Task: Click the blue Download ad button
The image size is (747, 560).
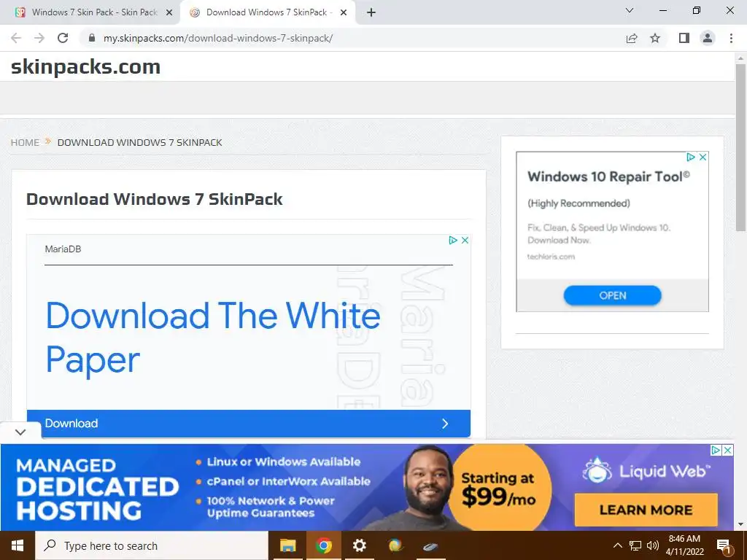Action: (249, 424)
